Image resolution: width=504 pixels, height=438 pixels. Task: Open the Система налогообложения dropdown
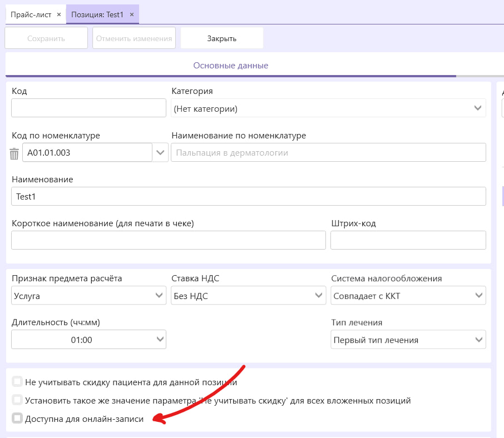(x=408, y=295)
